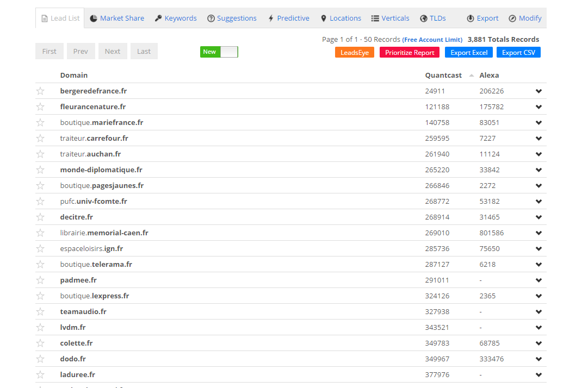Star the lvdm.fr row
This screenshot has width=588, height=388.
[x=40, y=327]
